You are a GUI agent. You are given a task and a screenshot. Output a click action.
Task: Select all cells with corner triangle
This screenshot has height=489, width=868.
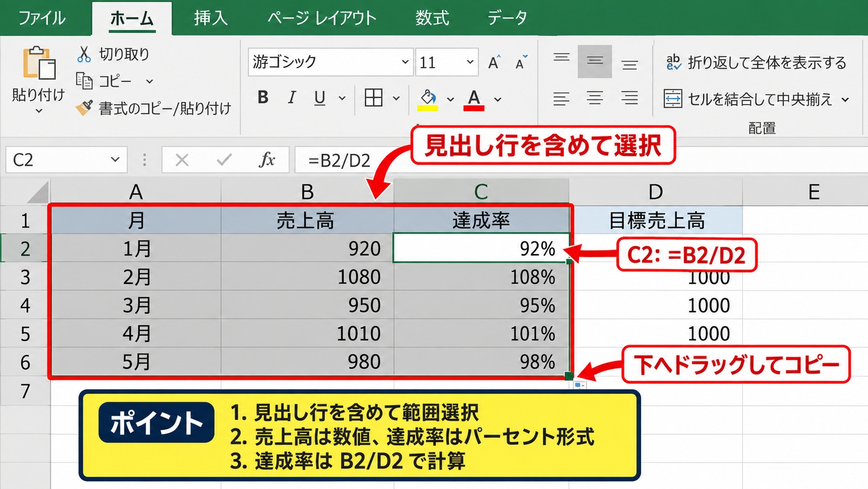(37, 192)
